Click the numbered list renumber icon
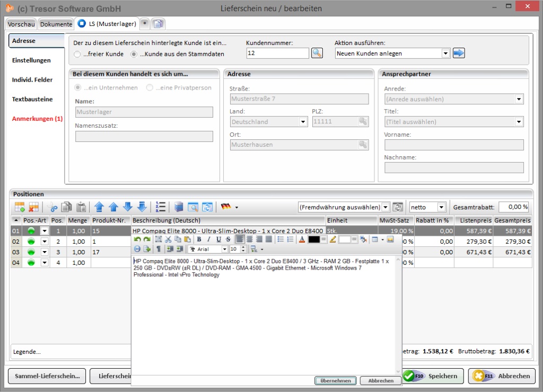This screenshot has height=392, width=543. (161, 207)
